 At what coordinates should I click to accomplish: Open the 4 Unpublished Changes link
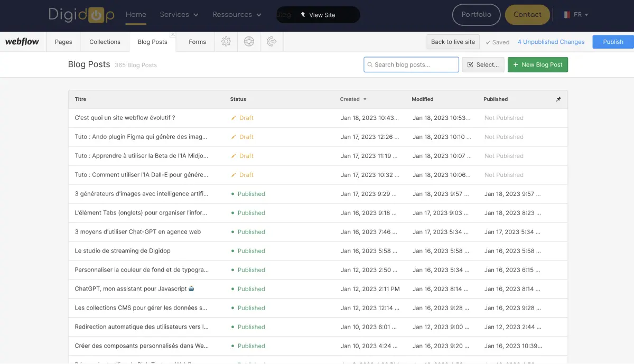tap(551, 42)
